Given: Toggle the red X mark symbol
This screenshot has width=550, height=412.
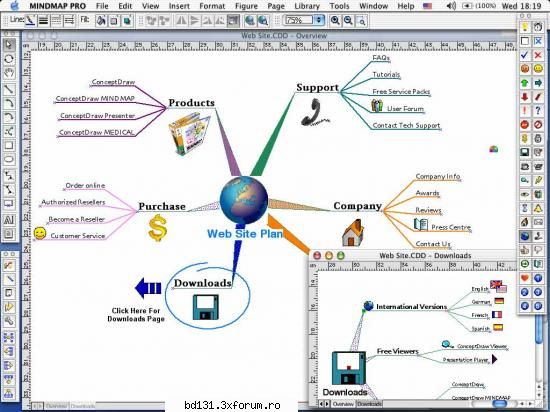Looking at the screenshot, I should point(538,55).
